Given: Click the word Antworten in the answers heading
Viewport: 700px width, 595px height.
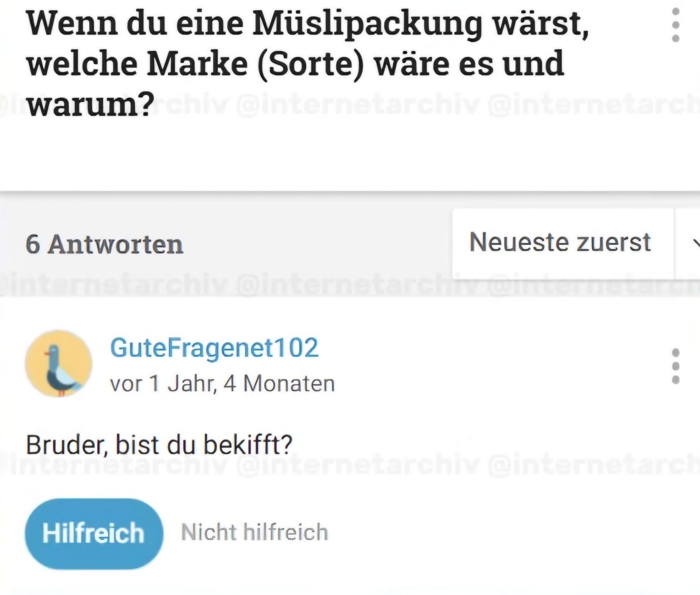Looking at the screenshot, I should coord(116,244).
